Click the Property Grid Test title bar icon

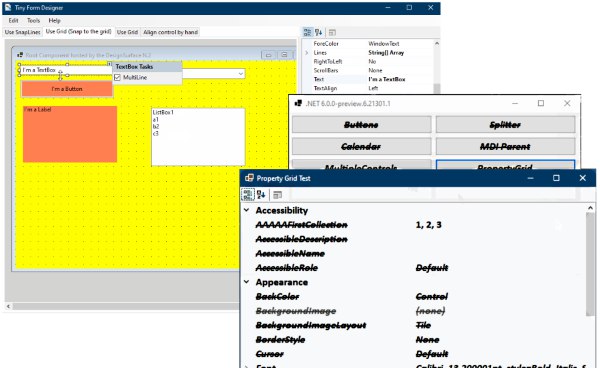pyautogui.click(x=249, y=178)
